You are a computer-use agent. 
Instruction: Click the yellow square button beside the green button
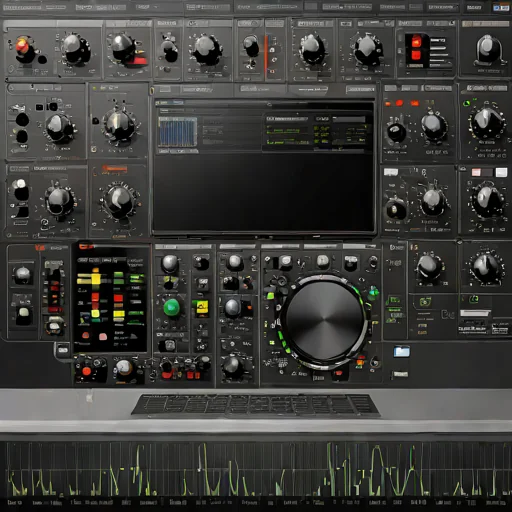click(x=202, y=307)
